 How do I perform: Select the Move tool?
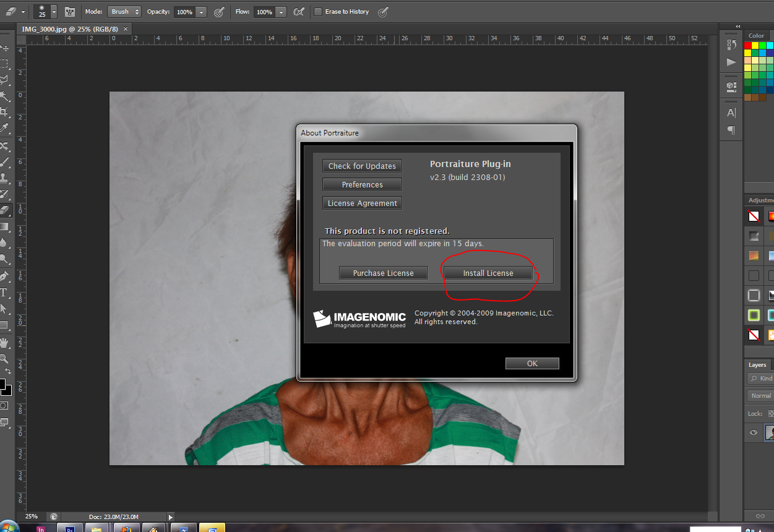(x=4, y=48)
